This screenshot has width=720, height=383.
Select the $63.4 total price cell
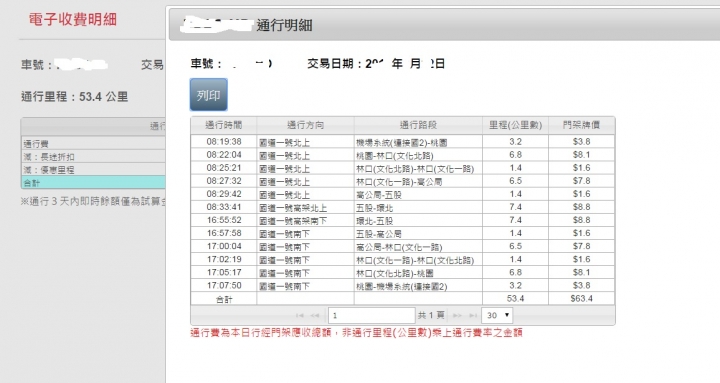click(x=581, y=299)
